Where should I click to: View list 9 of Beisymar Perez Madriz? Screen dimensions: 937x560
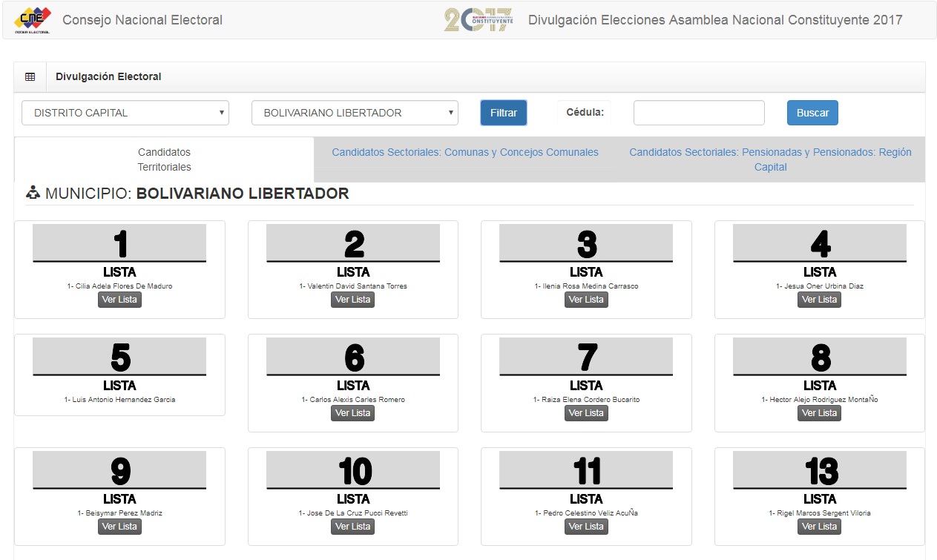click(x=119, y=527)
